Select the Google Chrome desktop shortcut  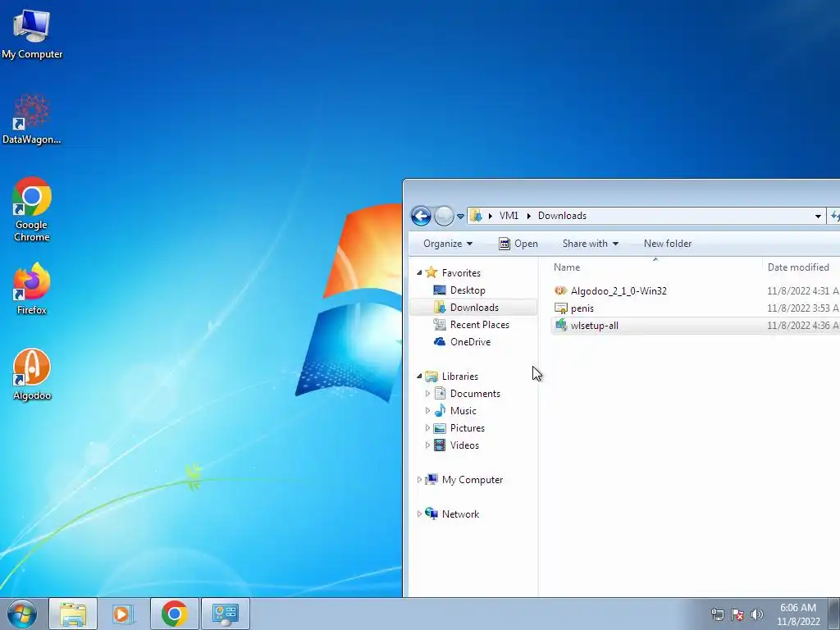click(x=32, y=209)
